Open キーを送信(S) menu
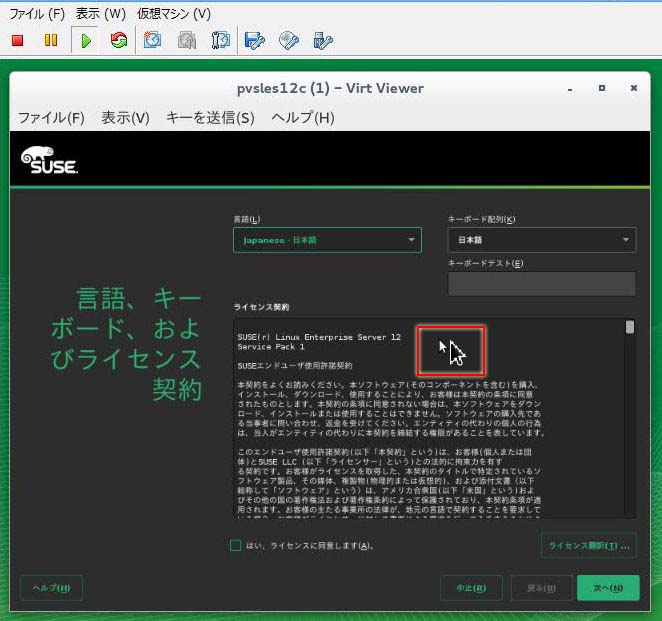The image size is (662, 621). (x=210, y=118)
